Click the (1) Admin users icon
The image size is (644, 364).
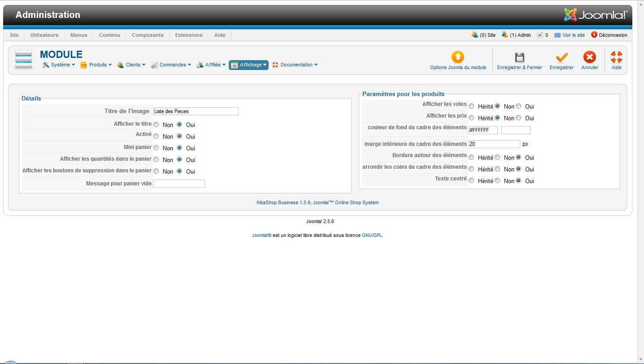click(x=505, y=35)
